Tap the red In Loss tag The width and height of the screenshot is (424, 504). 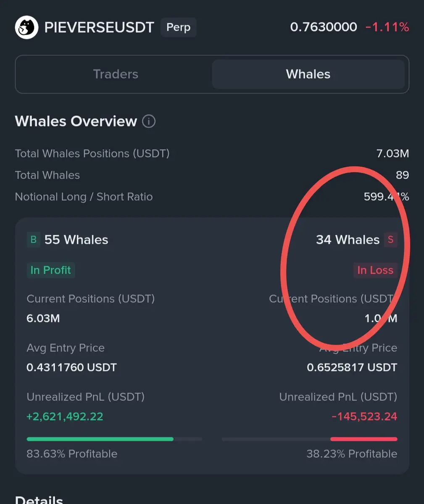click(375, 270)
